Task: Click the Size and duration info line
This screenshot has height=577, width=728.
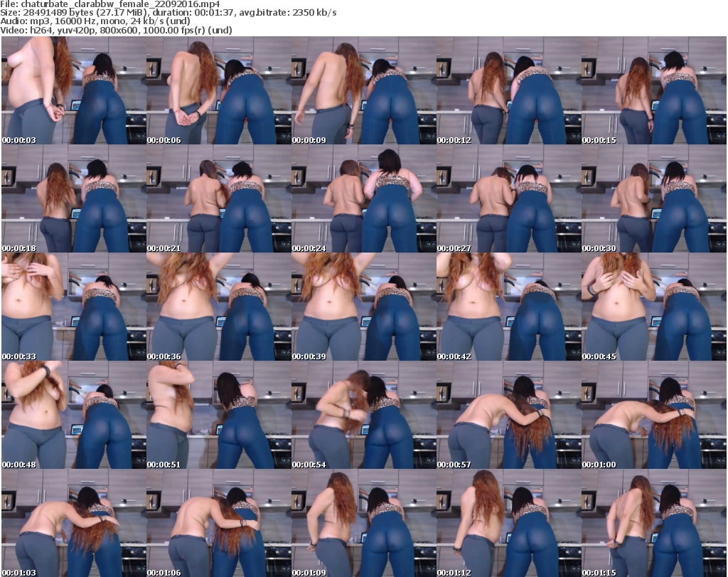Action: pos(168,13)
